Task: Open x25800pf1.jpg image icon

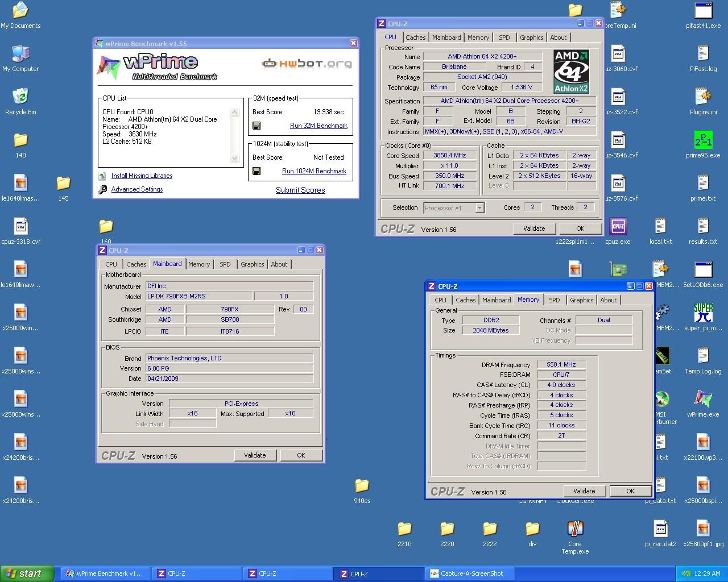Action: [703, 534]
